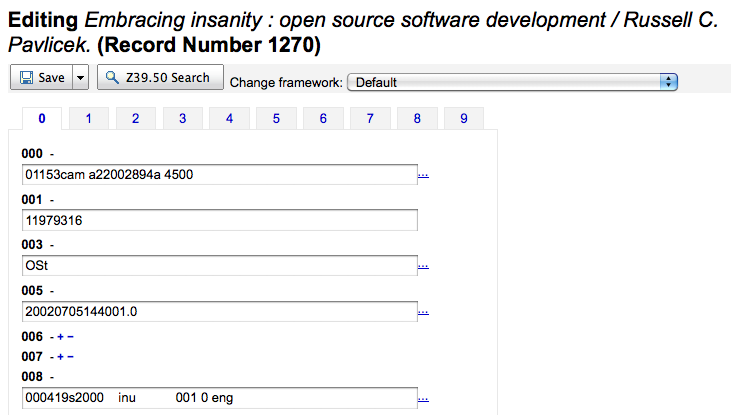Click the minus icon next to field 006
The height and width of the screenshot is (415, 731).
70,337
